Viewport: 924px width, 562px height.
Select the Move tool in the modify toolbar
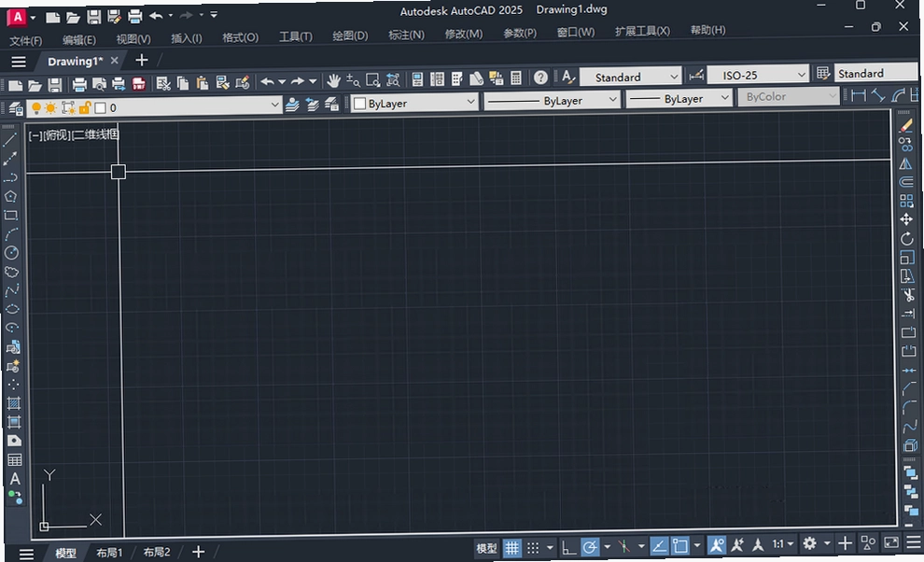point(906,219)
